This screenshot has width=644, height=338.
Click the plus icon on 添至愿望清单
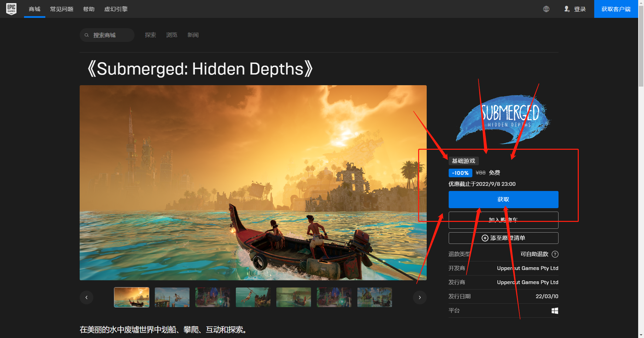pos(484,238)
